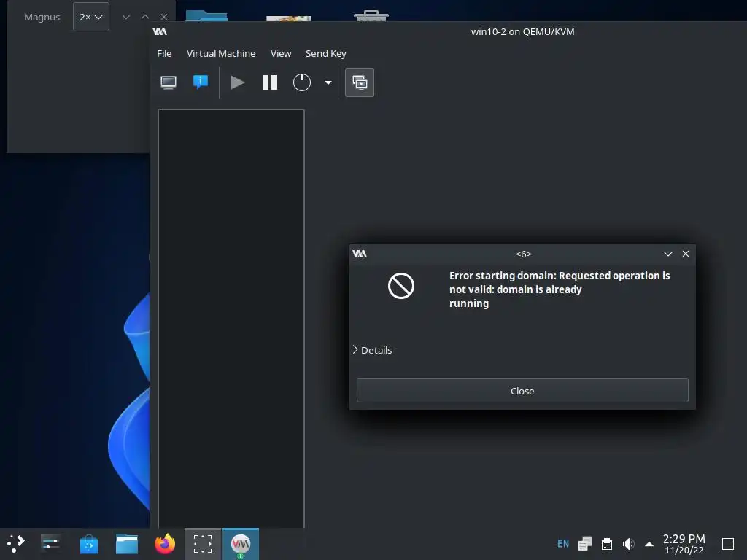Power on the virtual machine
The width and height of the screenshot is (747, 560).
click(x=237, y=82)
